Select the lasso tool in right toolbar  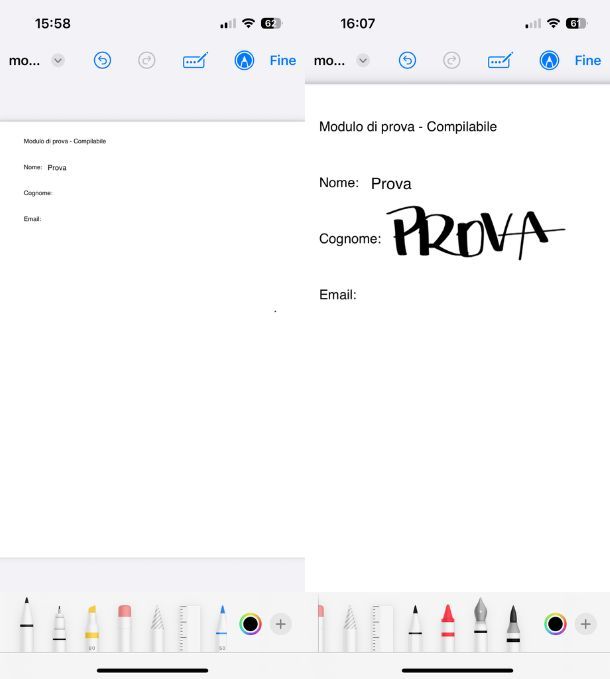(350, 628)
